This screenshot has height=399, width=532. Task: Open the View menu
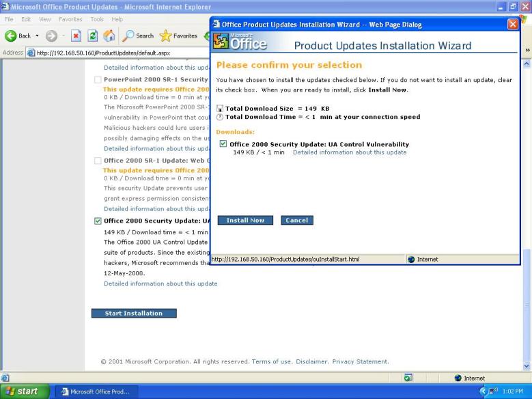tap(44, 19)
